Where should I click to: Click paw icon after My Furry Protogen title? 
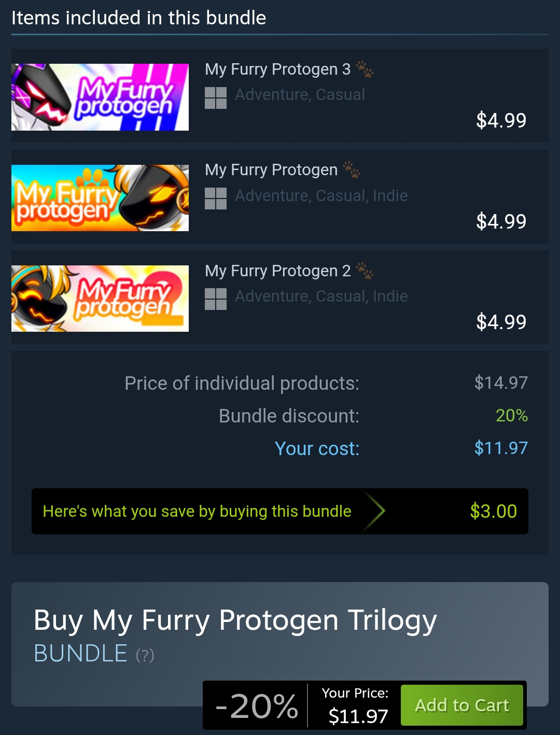352,169
